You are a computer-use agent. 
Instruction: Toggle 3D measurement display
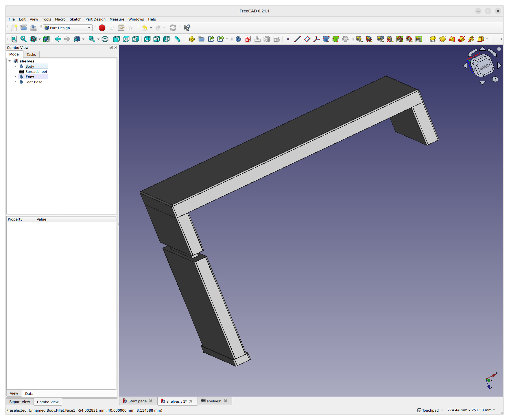click(409, 39)
